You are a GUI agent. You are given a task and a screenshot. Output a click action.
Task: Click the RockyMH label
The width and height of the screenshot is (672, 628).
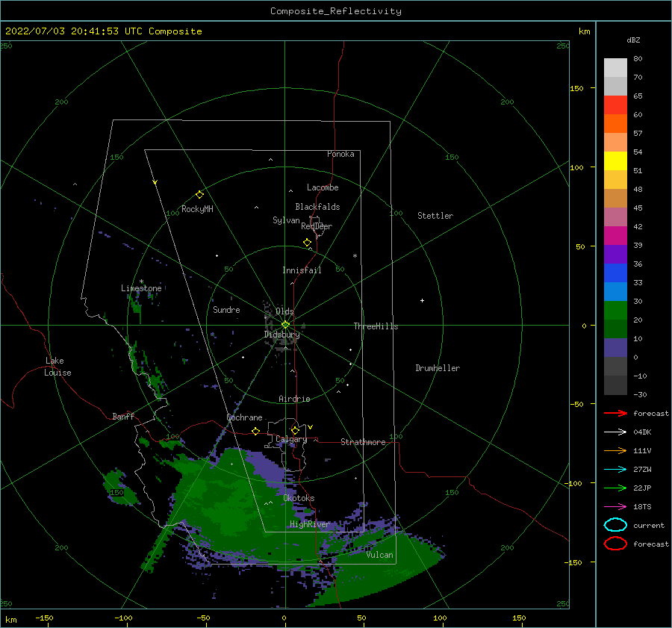coord(197,209)
